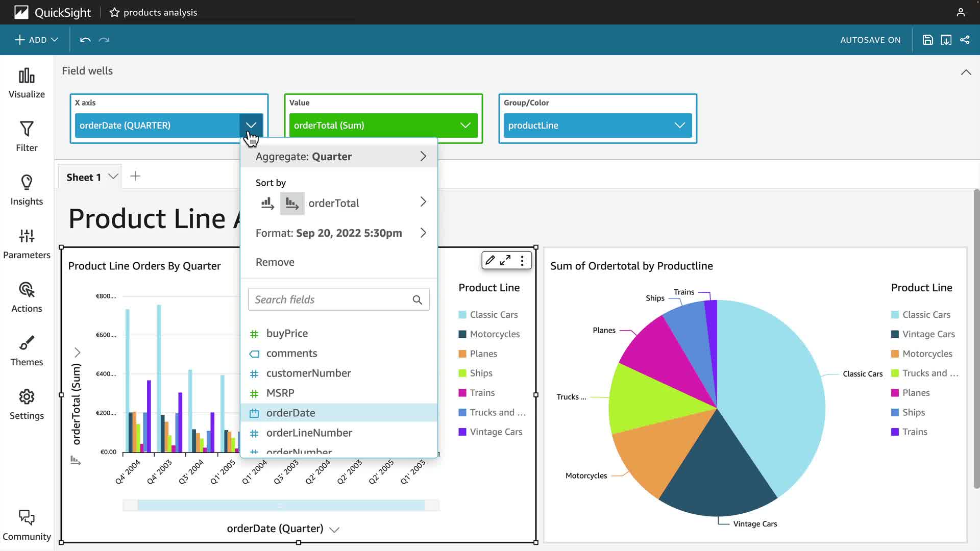This screenshot has width=980, height=551.
Task: Select ascending sort icon for orderTotal
Action: tap(267, 204)
